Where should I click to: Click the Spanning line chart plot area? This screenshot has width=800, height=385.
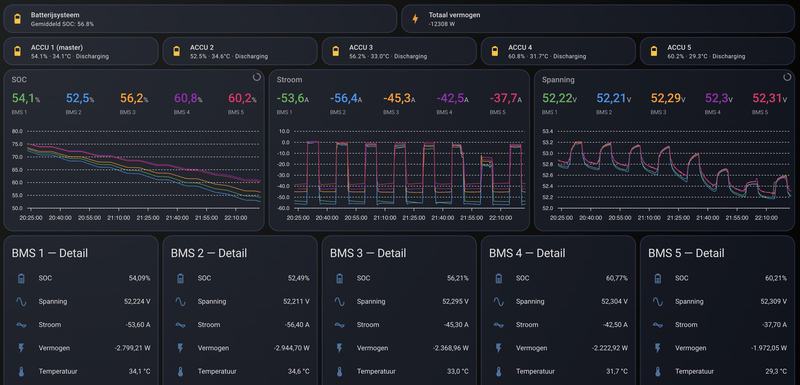tap(674, 170)
